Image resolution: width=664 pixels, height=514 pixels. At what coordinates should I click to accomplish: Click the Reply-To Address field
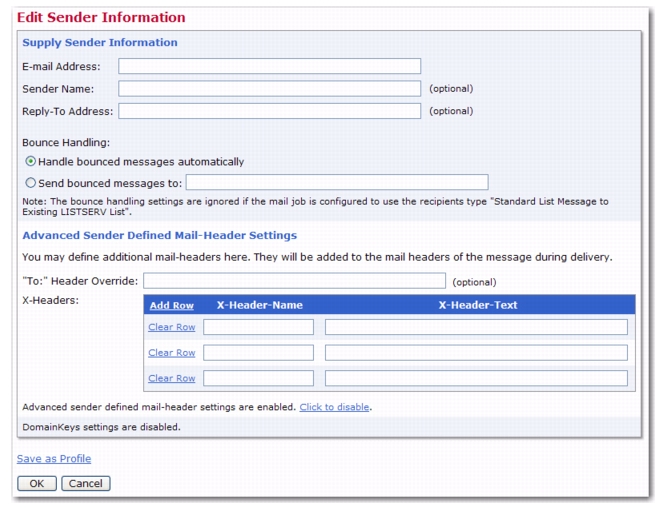point(269,111)
